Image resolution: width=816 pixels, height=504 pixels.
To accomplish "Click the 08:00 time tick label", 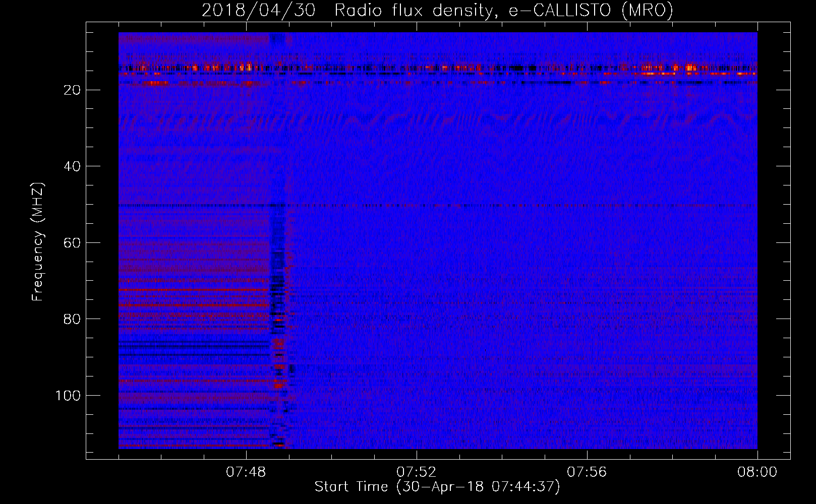I will click(x=757, y=472).
